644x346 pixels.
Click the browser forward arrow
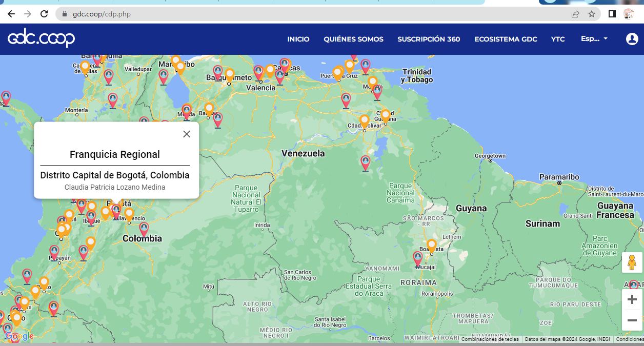coord(28,14)
